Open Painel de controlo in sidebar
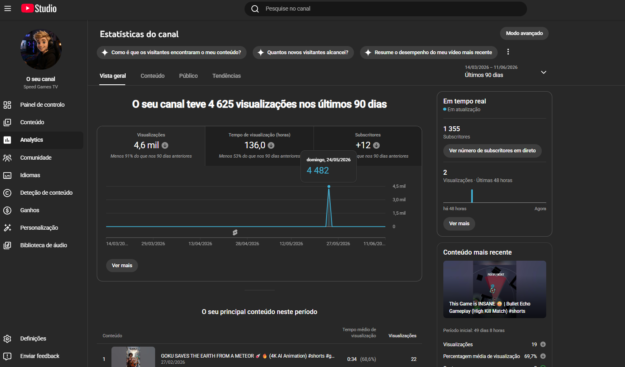 [42, 105]
